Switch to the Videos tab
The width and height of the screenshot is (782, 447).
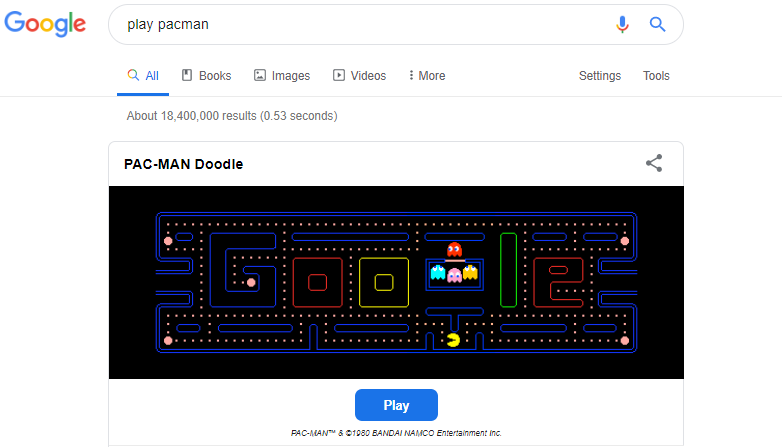[x=360, y=76]
